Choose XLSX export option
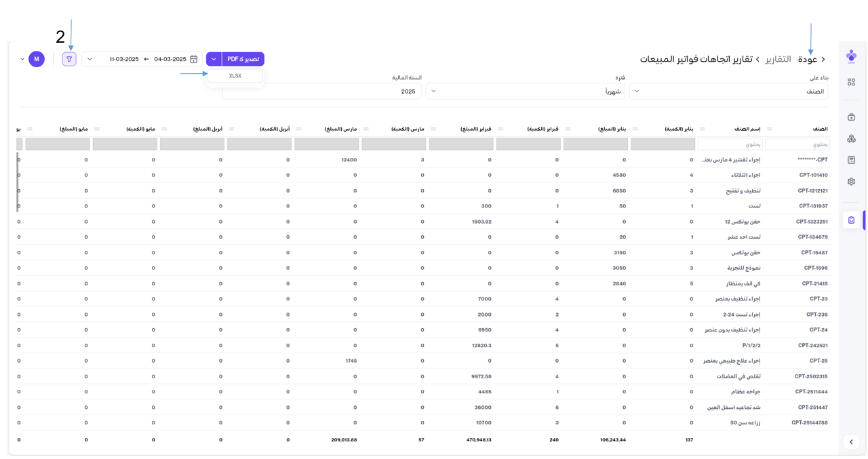Image resolution: width=868 pixels, height=459 pixels. pyautogui.click(x=235, y=76)
